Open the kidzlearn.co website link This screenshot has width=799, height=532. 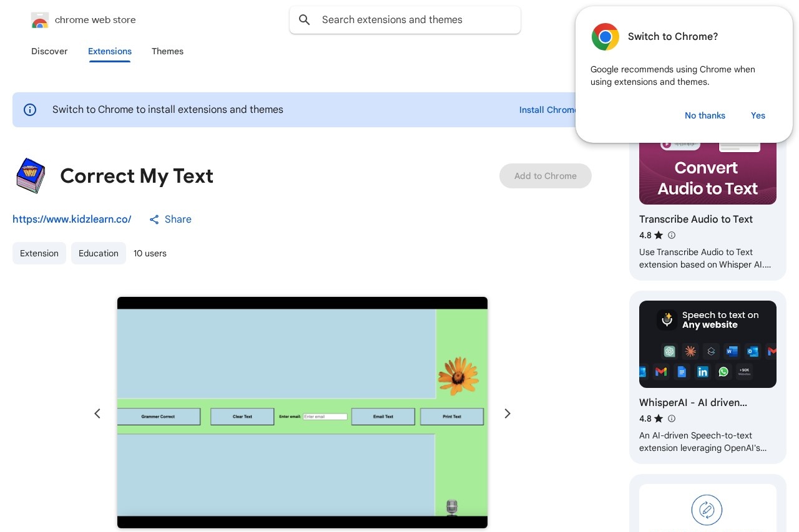[72, 220]
